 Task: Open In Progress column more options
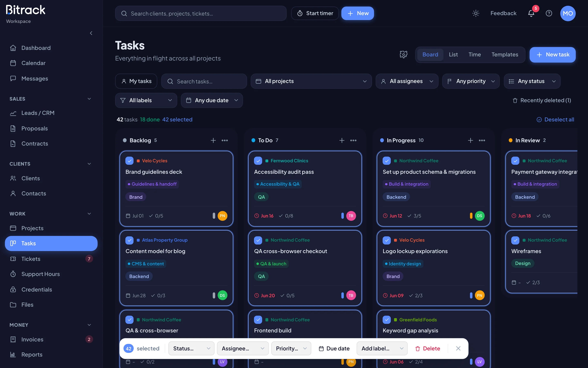(482, 140)
